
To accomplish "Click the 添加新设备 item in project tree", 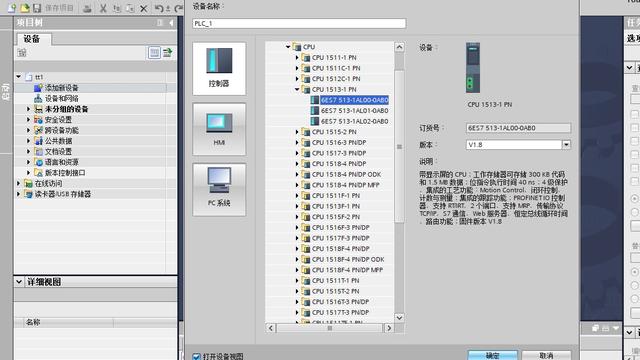I will [x=61, y=88].
